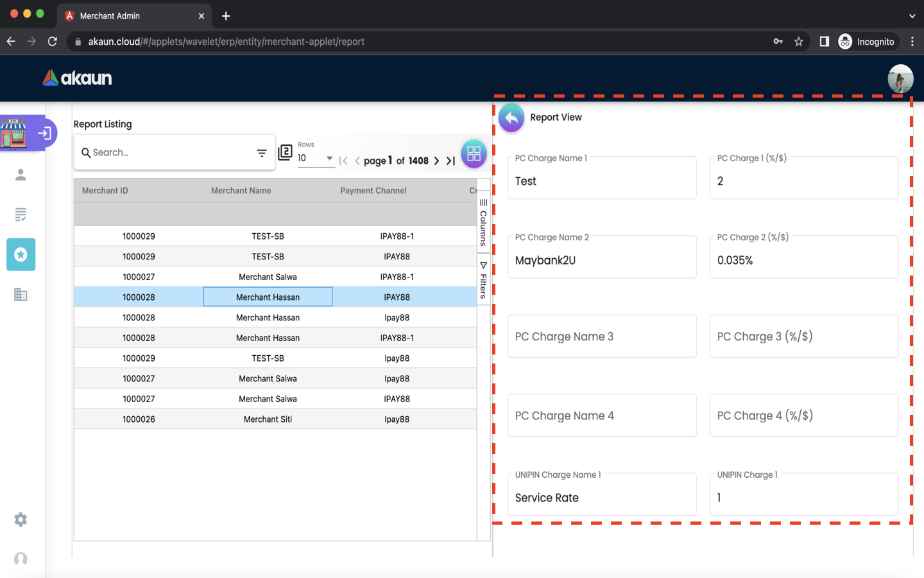Open the user profile sidebar icon
The height and width of the screenshot is (578, 924).
tap(21, 175)
